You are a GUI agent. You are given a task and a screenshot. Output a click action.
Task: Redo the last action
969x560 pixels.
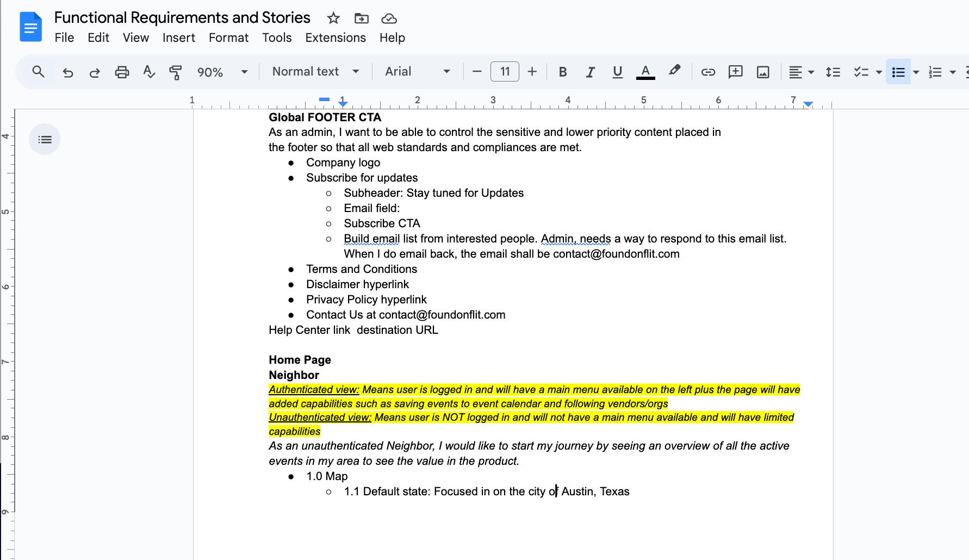[x=95, y=72]
